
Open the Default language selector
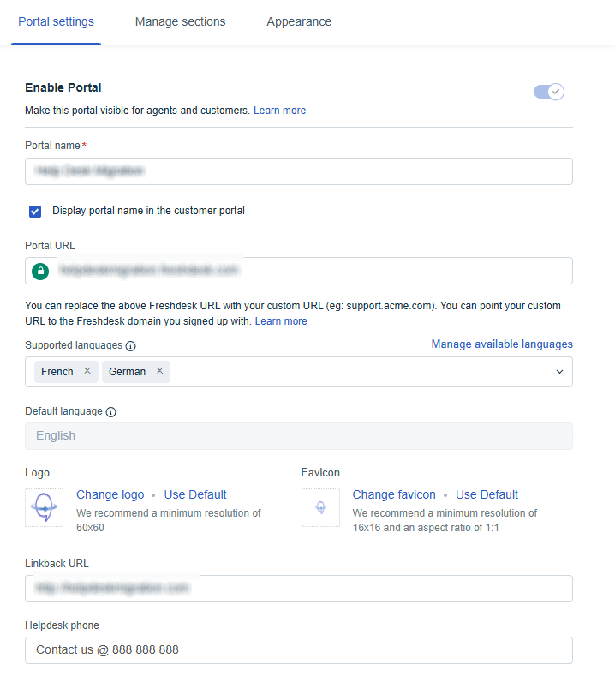(x=298, y=435)
